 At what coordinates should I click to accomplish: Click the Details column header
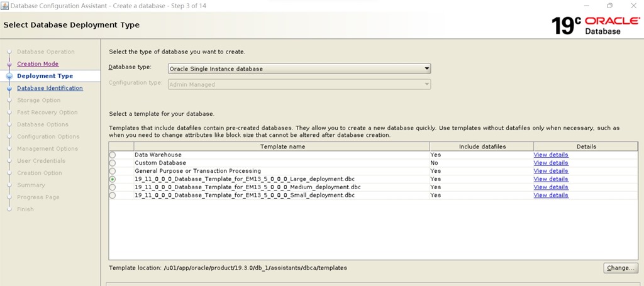pyautogui.click(x=586, y=146)
